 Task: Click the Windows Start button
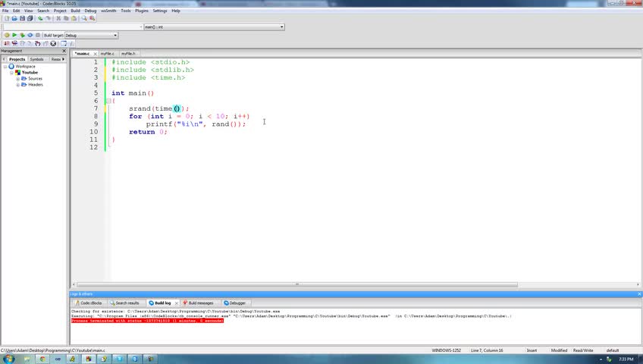[x=8, y=359]
